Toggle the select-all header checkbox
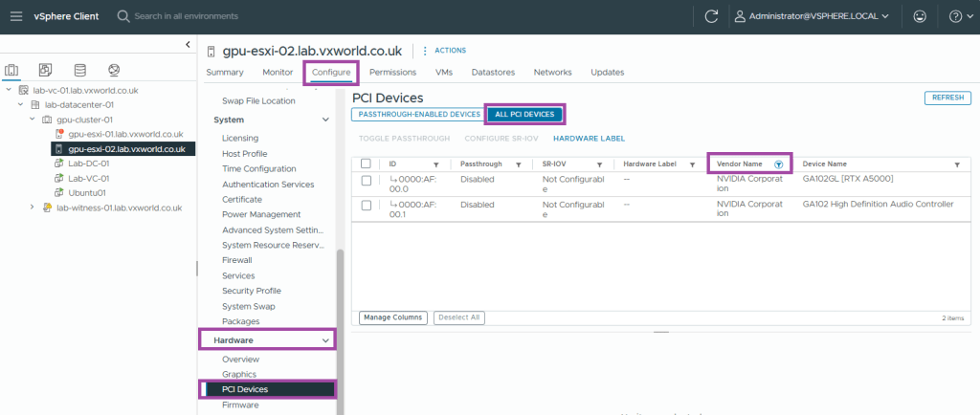This screenshot has height=415, width=980. point(366,164)
